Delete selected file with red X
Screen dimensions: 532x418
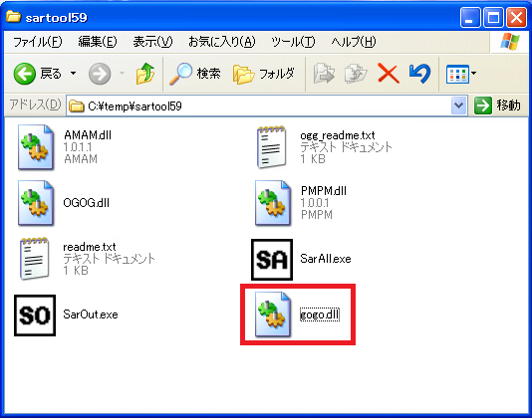[x=389, y=74]
